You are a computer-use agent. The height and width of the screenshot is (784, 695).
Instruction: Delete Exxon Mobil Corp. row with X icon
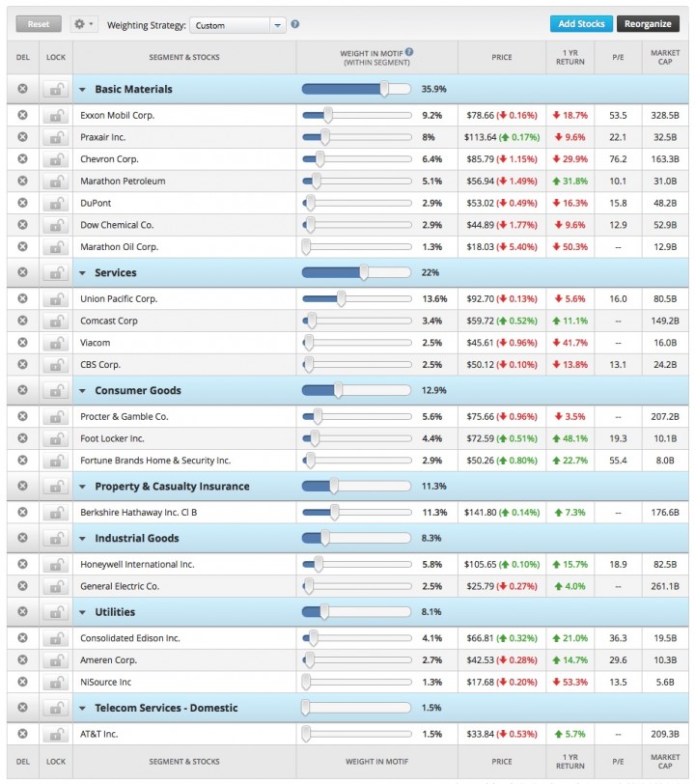[x=22, y=115]
